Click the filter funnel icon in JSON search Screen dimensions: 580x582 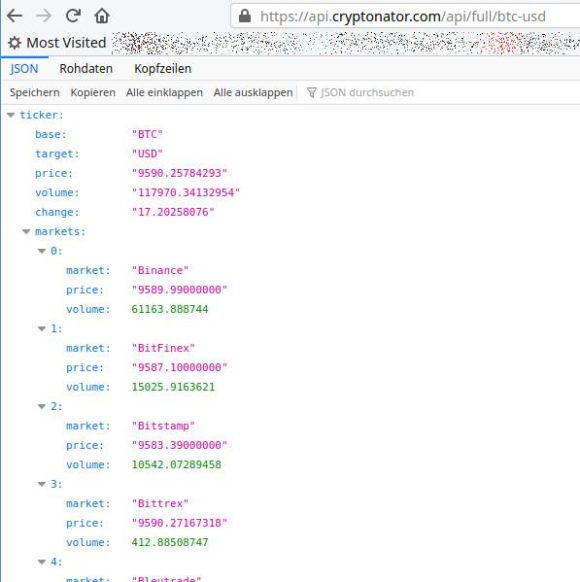(x=312, y=92)
